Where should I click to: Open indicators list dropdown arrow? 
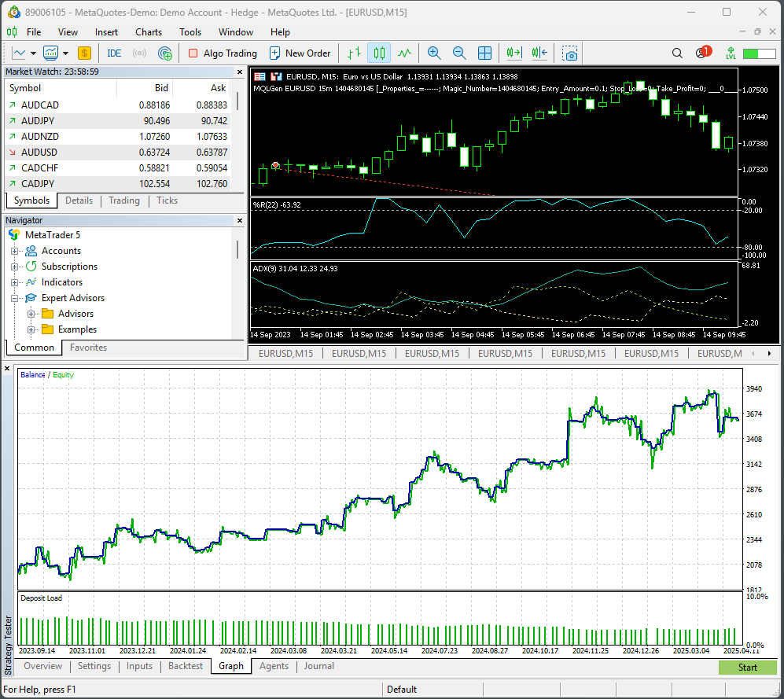(x=65, y=53)
